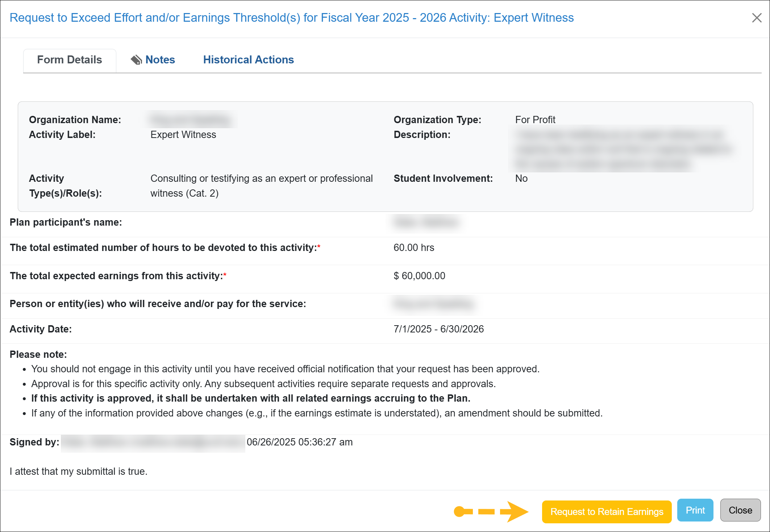Click the blurred Description text block
This screenshot has width=770, height=532.
click(x=621, y=149)
